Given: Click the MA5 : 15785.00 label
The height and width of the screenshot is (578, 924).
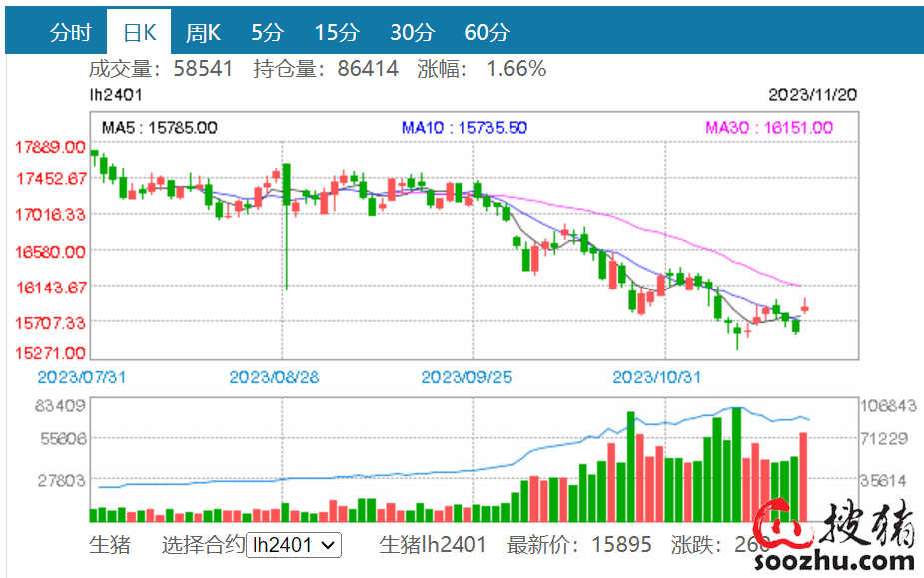Looking at the screenshot, I should click(x=159, y=127).
